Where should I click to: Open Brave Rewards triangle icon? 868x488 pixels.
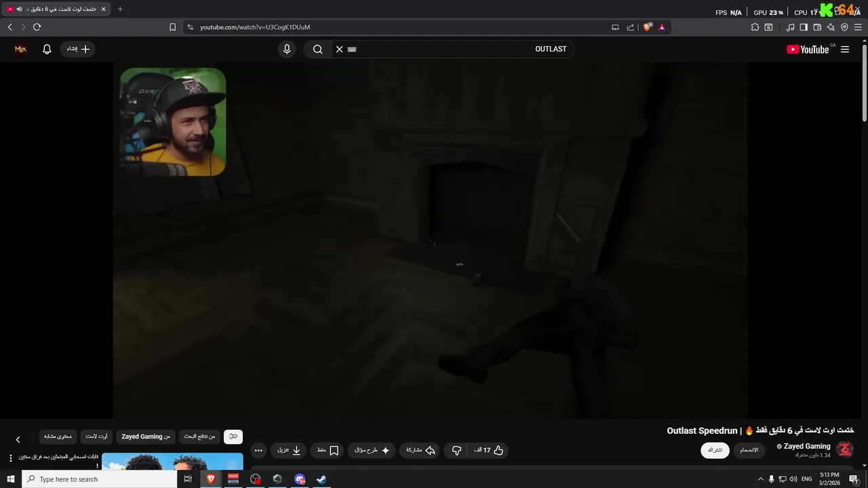(662, 27)
